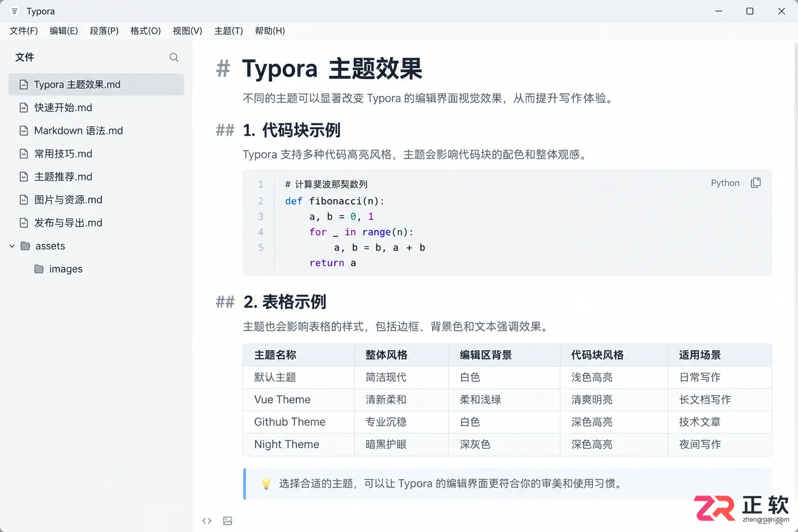The image size is (798, 532).
Task: Click the assets folder icon
Action: tap(25, 246)
